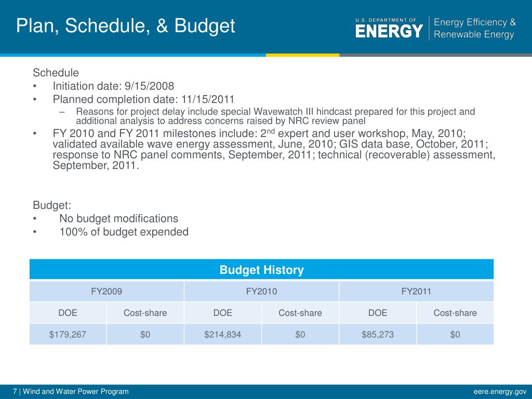Click the '$214,834' table cell
The image size is (532, 399).
(223, 335)
